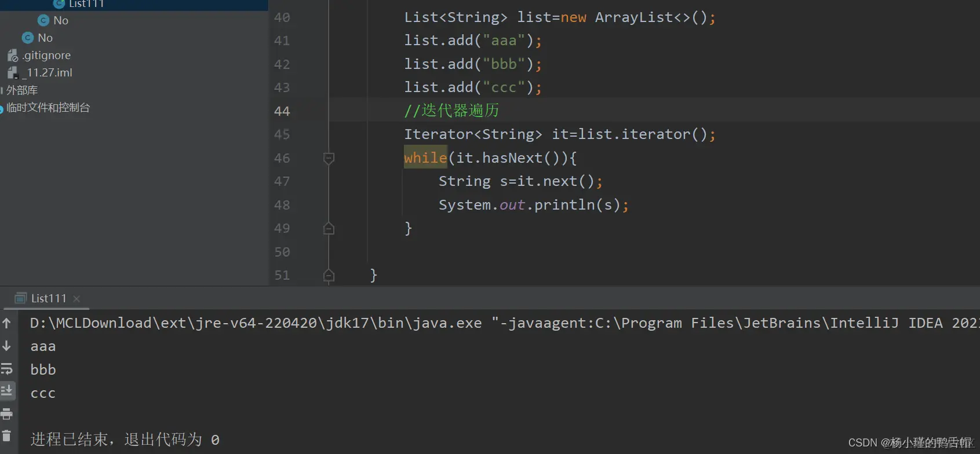Click the Iterator<String> declaration

point(473,134)
